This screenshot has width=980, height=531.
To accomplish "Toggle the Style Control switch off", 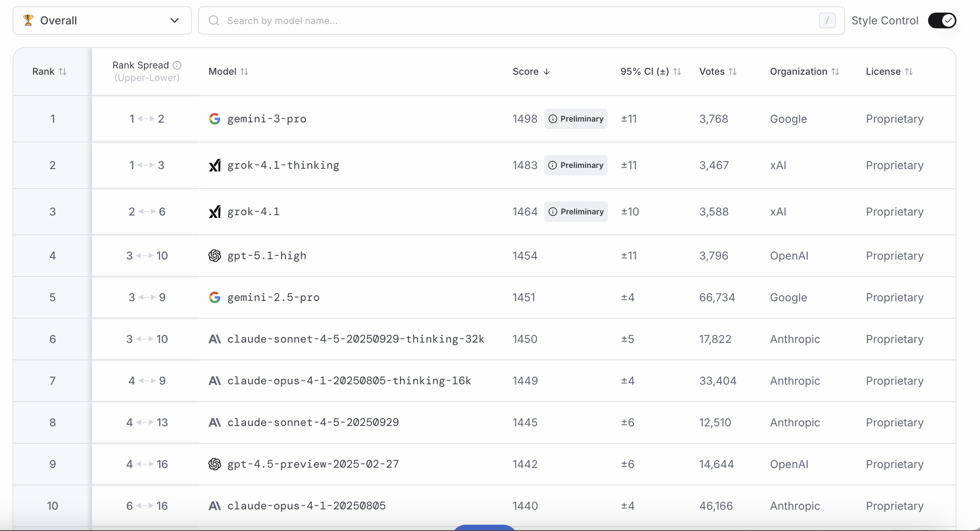I will click(x=943, y=20).
